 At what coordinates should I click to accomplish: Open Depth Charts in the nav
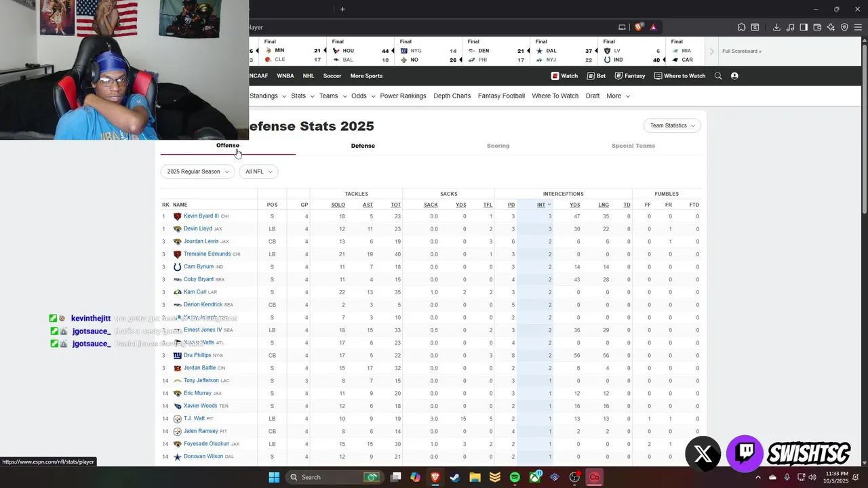pyautogui.click(x=452, y=96)
